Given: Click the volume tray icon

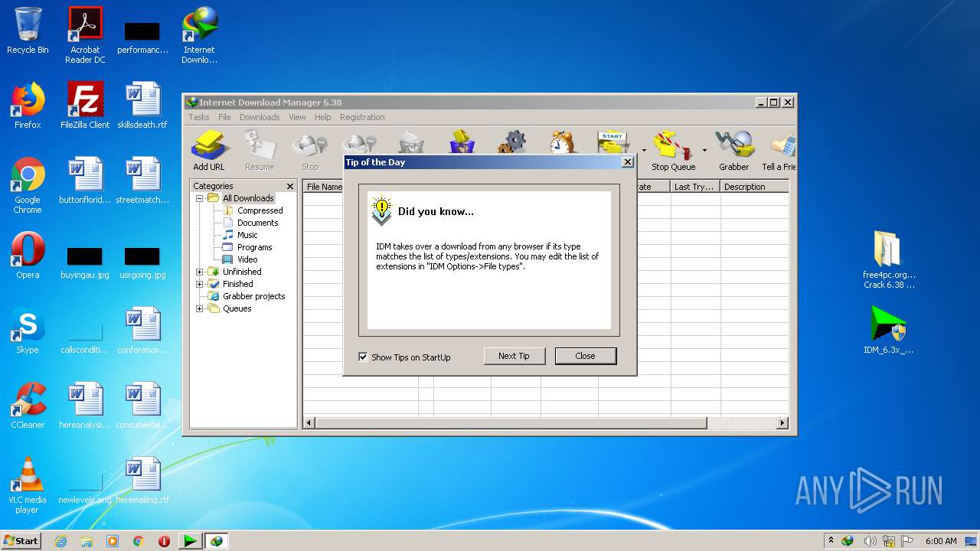Looking at the screenshot, I should point(871,541).
